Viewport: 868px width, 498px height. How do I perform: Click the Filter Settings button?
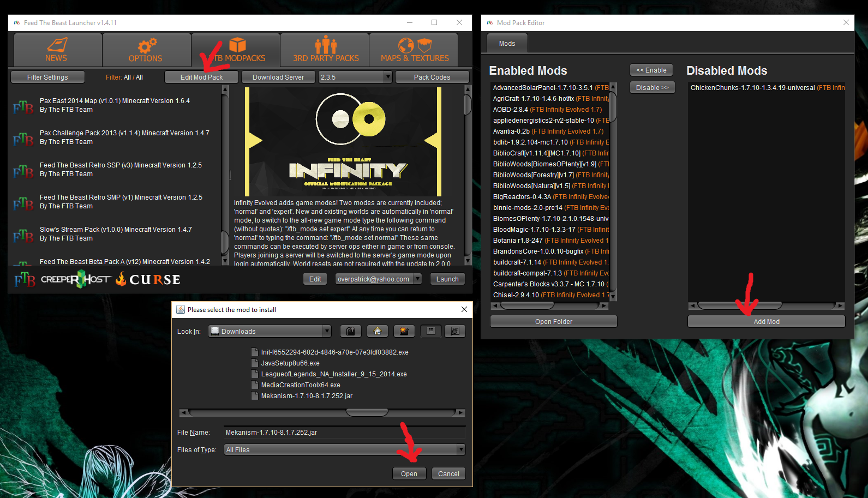tap(48, 77)
